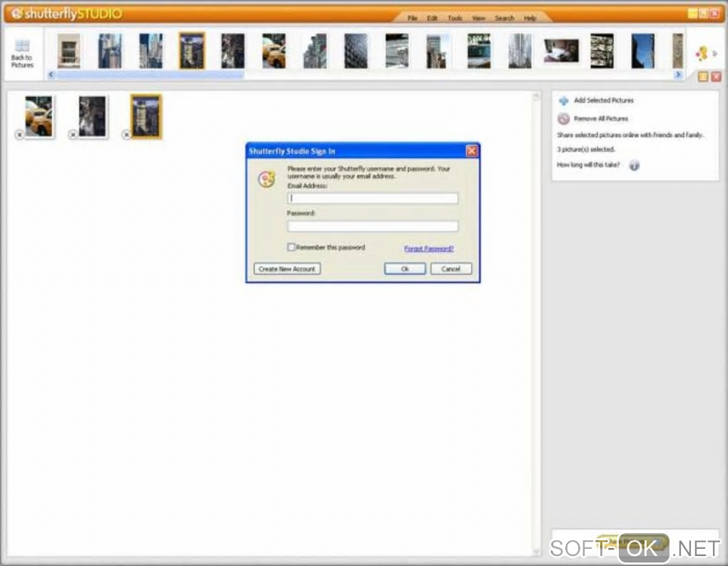This screenshot has height=566, width=728.
Task: Click the info icon beside How long will this take
Action: click(634, 166)
